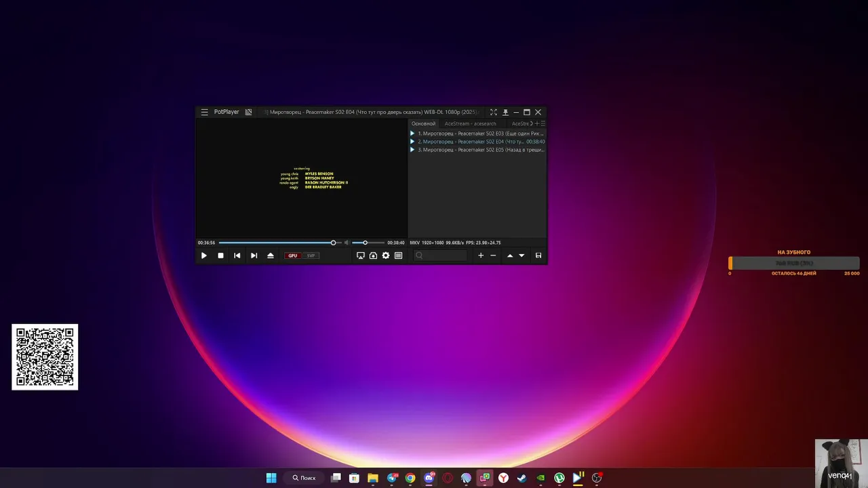Open Google Chrome from the taskbar
The width and height of the screenshot is (868, 488).
tap(410, 478)
